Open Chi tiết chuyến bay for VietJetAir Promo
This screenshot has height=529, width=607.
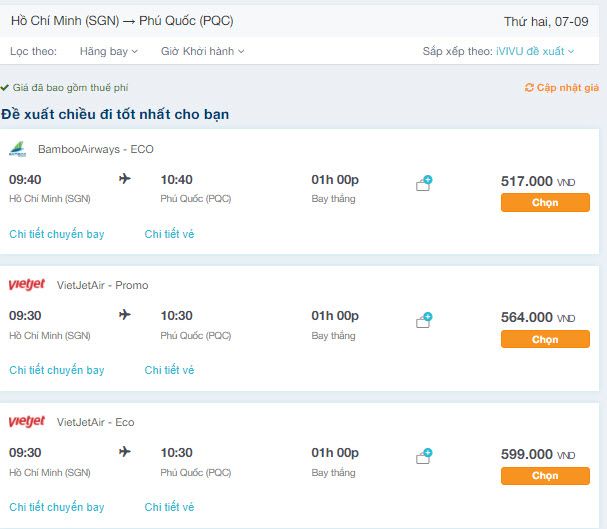(x=57, y=370)
